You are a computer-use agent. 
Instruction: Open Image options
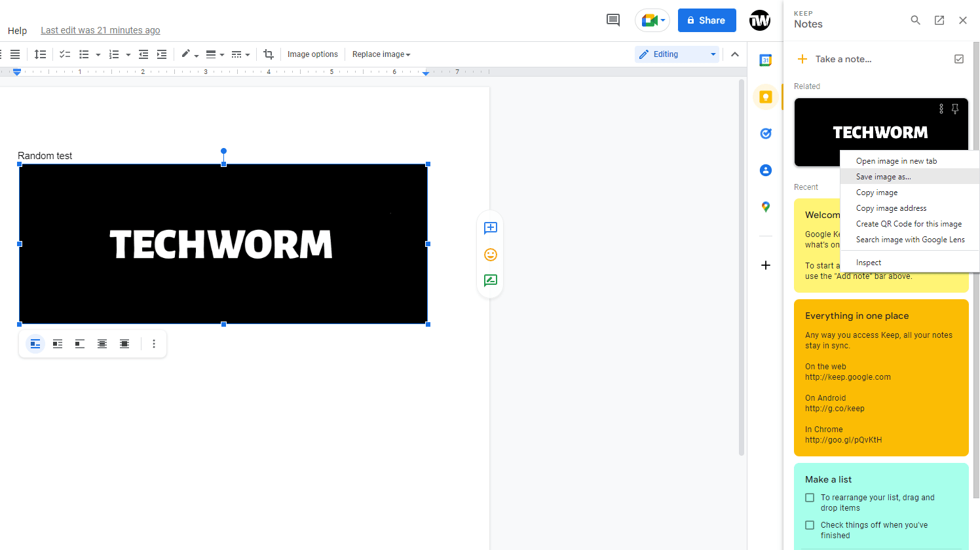(312, 54)
